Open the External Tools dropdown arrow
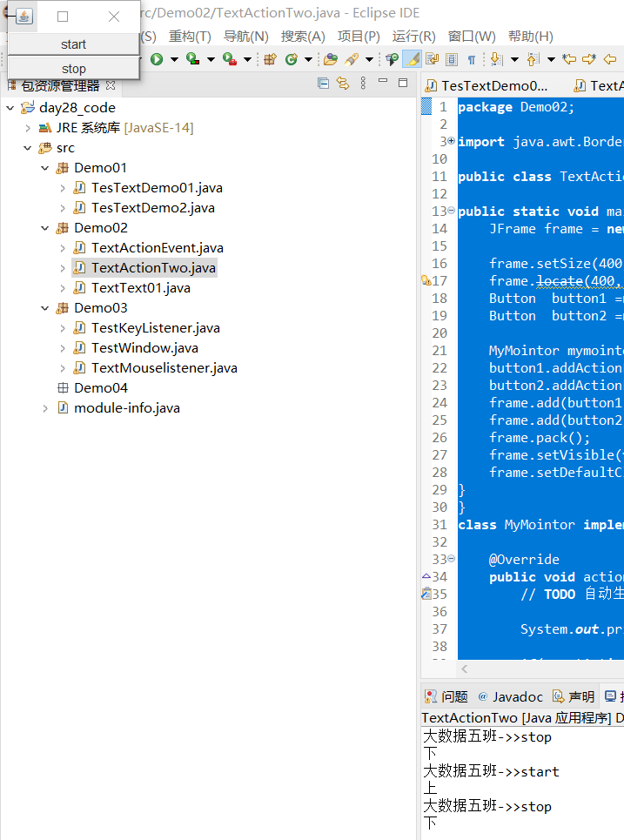Screen dimensions: 624x840 point(247,59)
